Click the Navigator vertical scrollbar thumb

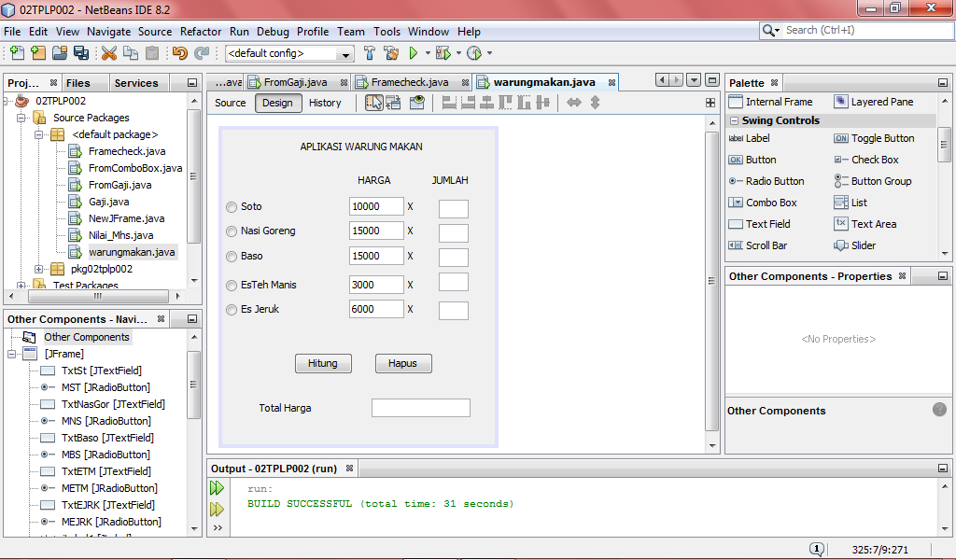(x=193, y=385)
